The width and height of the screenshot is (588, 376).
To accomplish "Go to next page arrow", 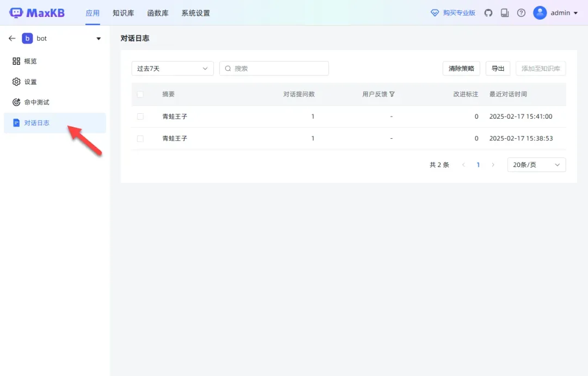I will [493, 164].
